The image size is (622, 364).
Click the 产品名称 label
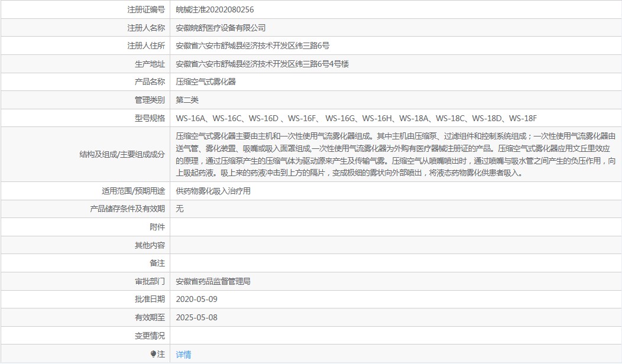point(150,82)
